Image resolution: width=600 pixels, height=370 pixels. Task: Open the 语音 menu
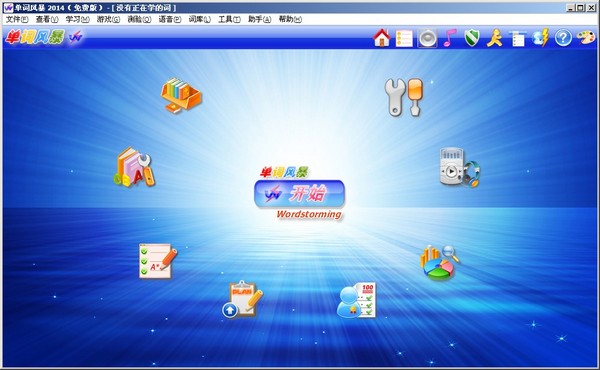pos(170,19)
